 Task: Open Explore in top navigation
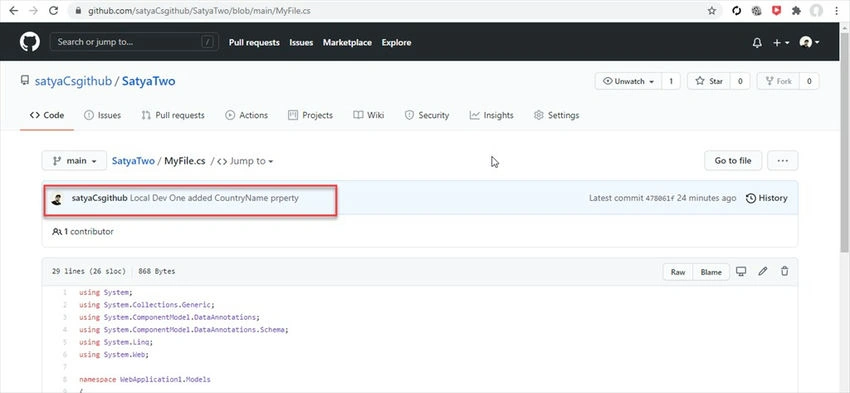(x=396, y=42)
